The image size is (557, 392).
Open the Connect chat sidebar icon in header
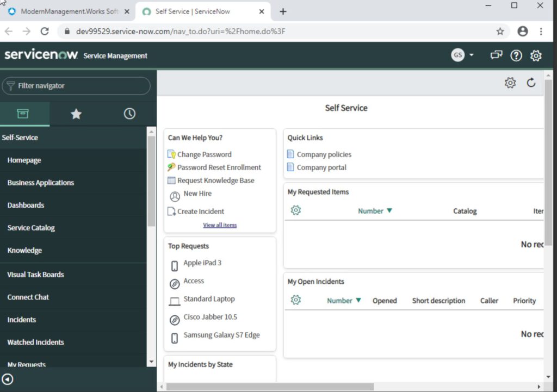click(496, 55)
